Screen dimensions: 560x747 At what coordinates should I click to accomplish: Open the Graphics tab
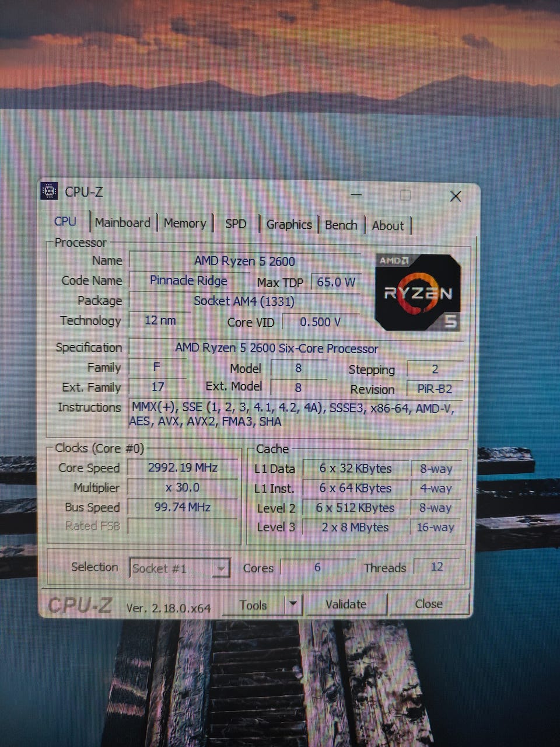point(289,225)
